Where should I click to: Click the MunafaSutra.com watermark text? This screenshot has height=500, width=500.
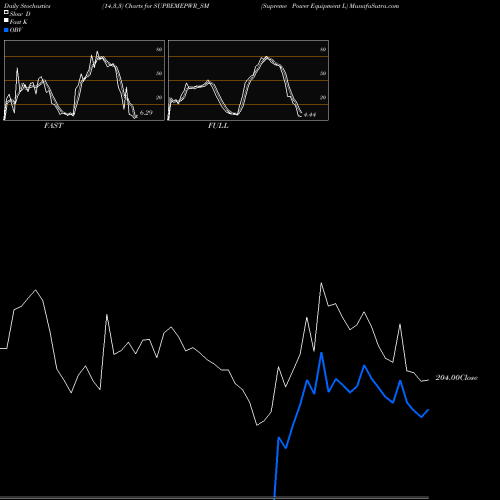[374, 6]
